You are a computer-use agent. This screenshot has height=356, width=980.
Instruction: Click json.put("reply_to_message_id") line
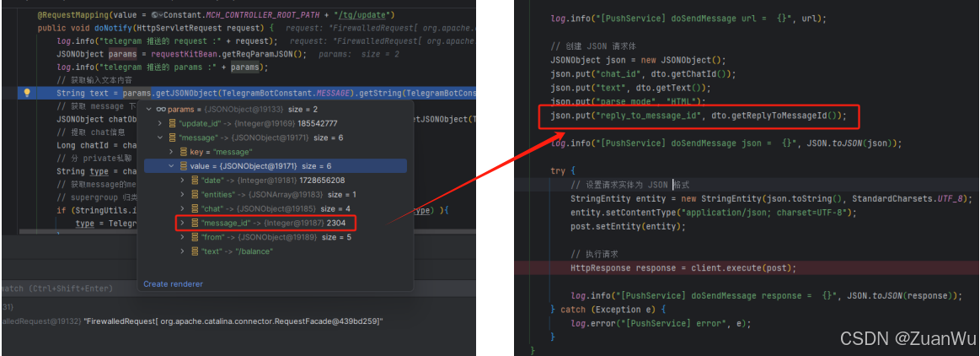(x=699, y=116)
